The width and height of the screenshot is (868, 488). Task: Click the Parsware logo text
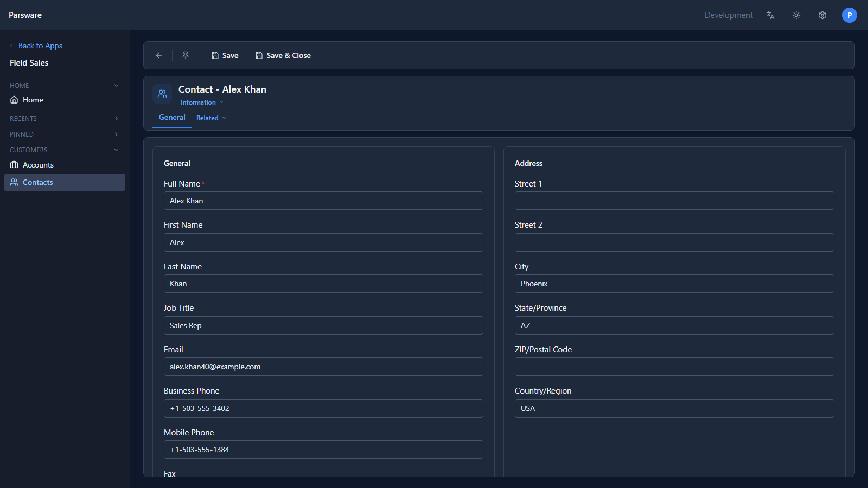(25, 15)
